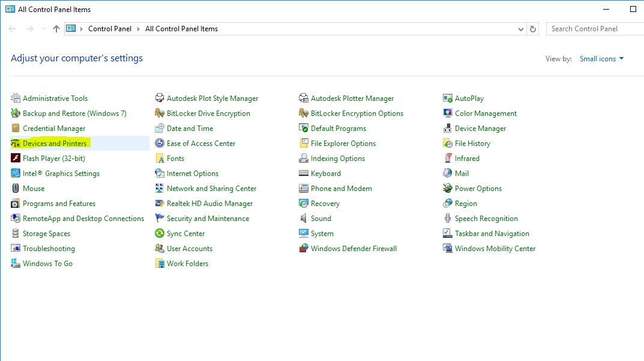Screen dimensions: 644x361
Task: Open BitLocker Encryption Options link
Action: tap(357, 114)
